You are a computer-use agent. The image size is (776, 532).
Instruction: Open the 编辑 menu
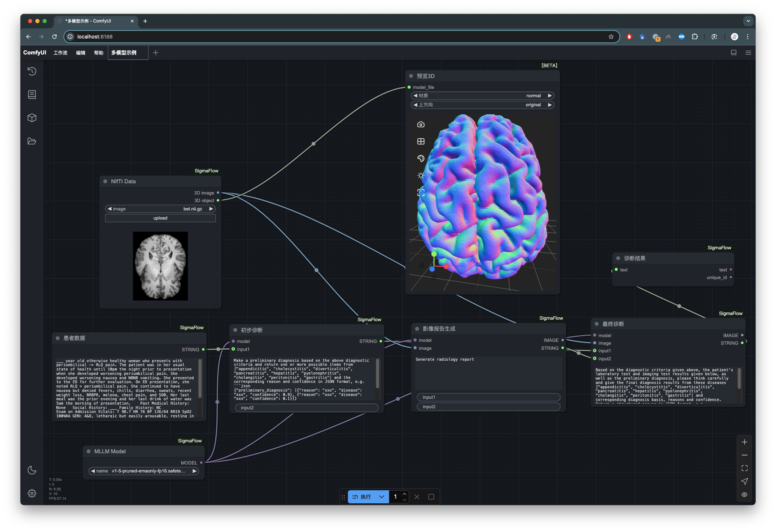point(81,53)
